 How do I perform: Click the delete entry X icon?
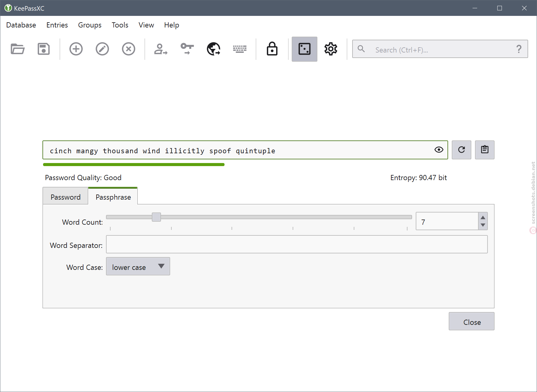click(129, 49)
